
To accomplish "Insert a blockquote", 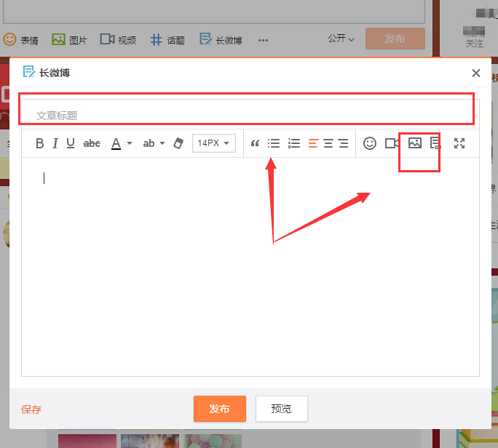I will (255, 143).
